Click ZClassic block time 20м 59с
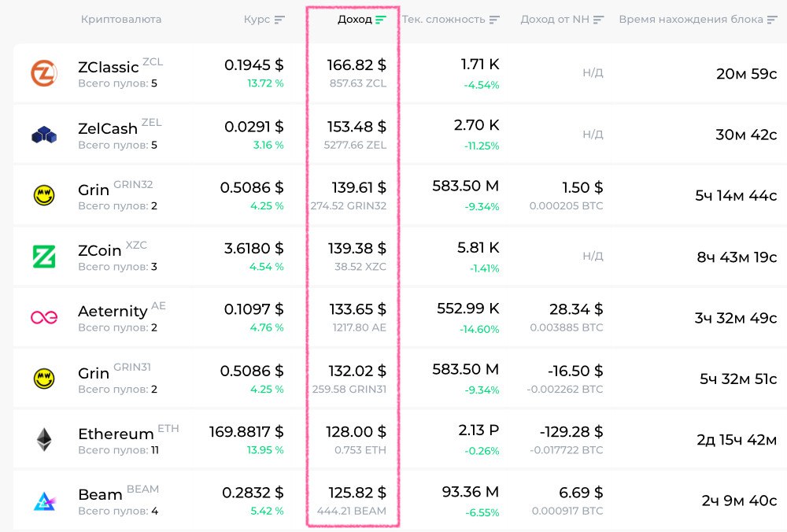The image size is (787, 532). pos(746,74)
